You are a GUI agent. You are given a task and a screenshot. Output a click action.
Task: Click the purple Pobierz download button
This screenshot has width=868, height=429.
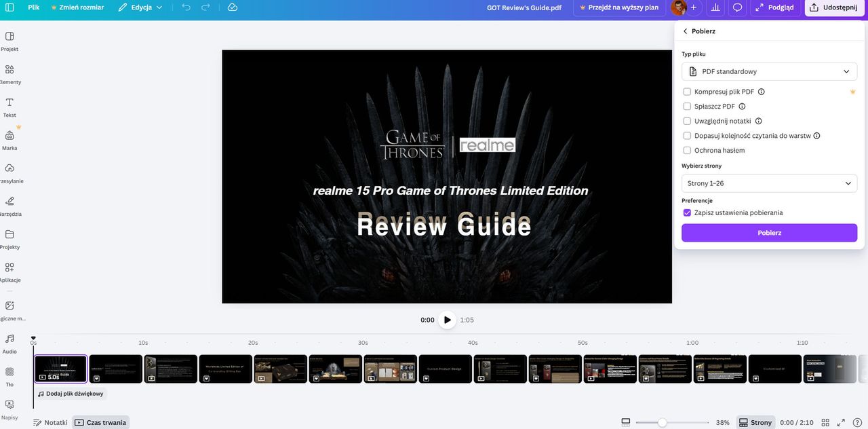(x=769, y=233)
